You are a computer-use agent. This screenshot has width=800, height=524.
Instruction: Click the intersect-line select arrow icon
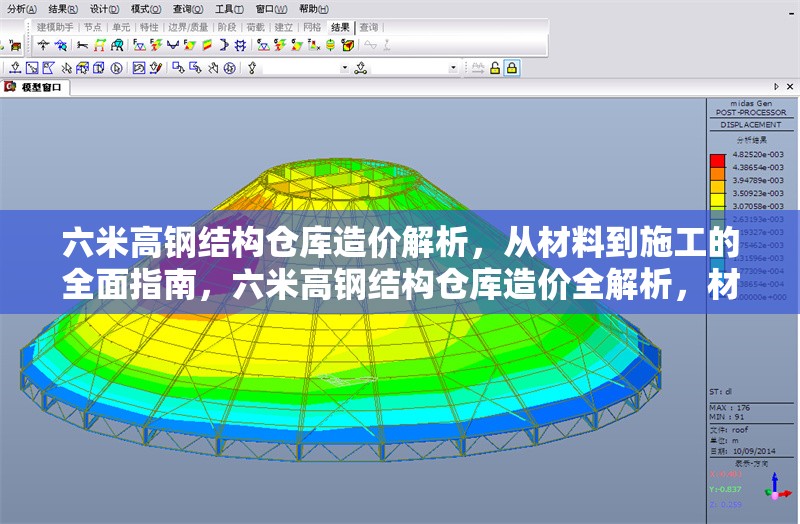[x=66, y=68]
